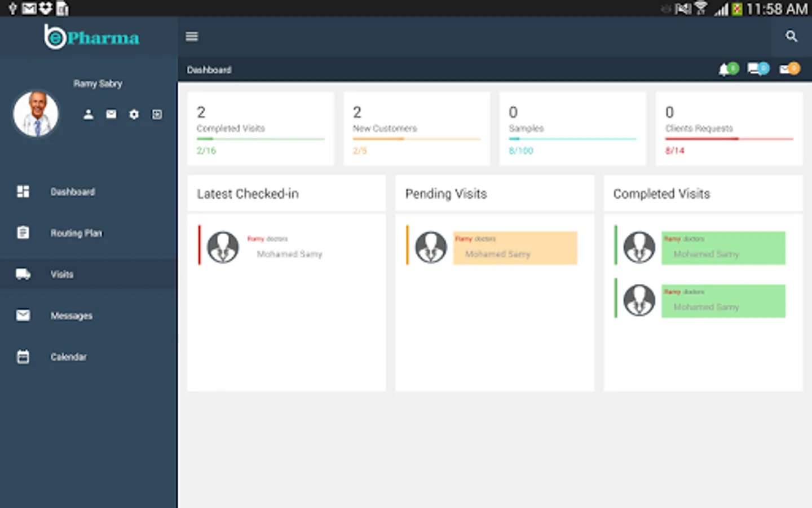This screenshot has height=508, width=812.
Task: Open the New Customers stat card
Action: pos(417,129)
